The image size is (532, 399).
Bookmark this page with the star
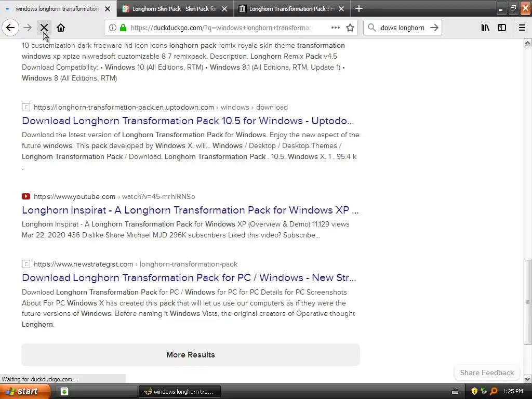(x=350, y=28)
